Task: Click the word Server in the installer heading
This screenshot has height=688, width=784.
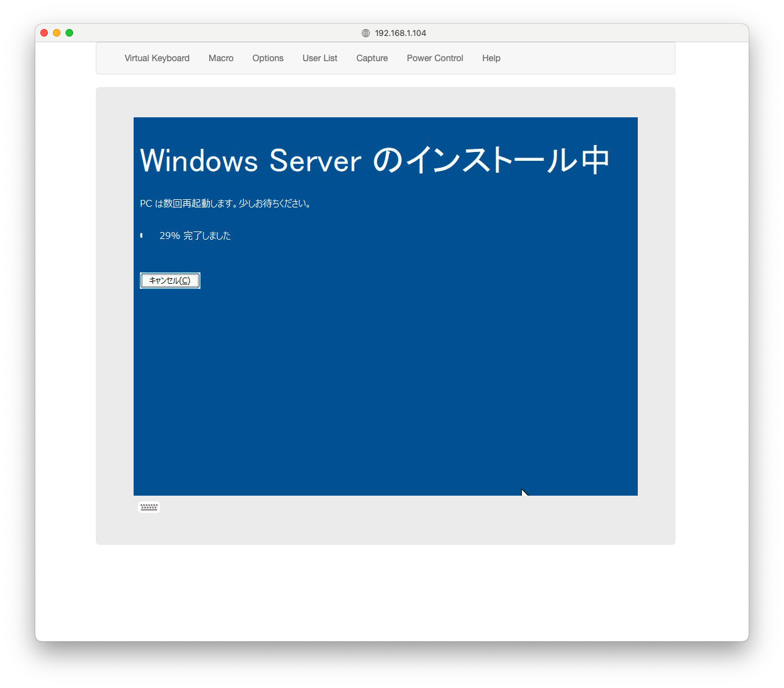Action: pos(315,161)
